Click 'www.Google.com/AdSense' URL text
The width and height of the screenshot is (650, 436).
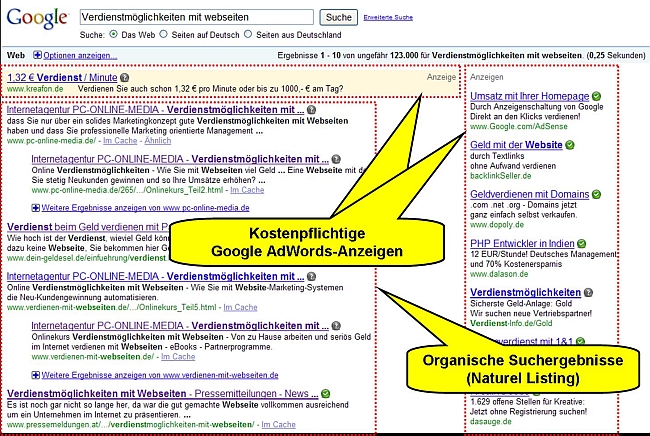coord(519,126)
